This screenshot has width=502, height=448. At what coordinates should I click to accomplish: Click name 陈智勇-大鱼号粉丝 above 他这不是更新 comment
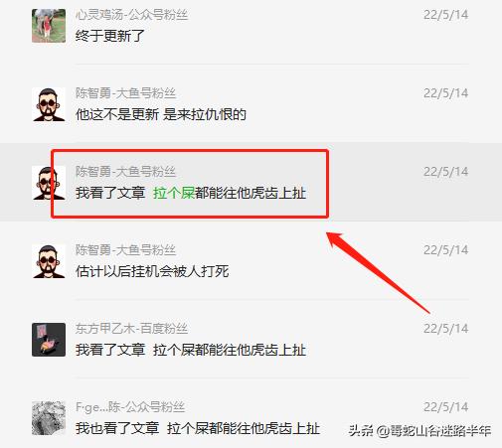point(125,93)
